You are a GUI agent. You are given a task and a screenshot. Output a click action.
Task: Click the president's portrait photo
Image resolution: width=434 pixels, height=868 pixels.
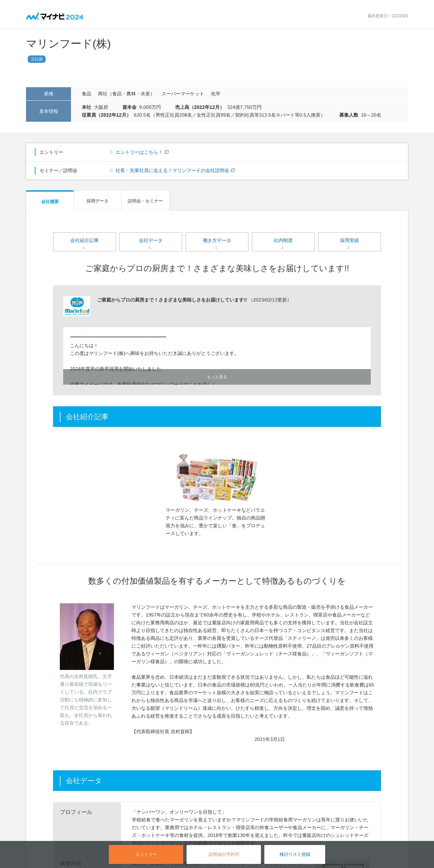[x=87, y=636]
